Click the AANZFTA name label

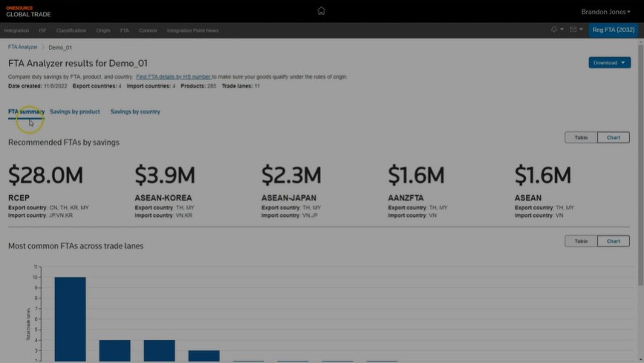(x=406, y=198)
